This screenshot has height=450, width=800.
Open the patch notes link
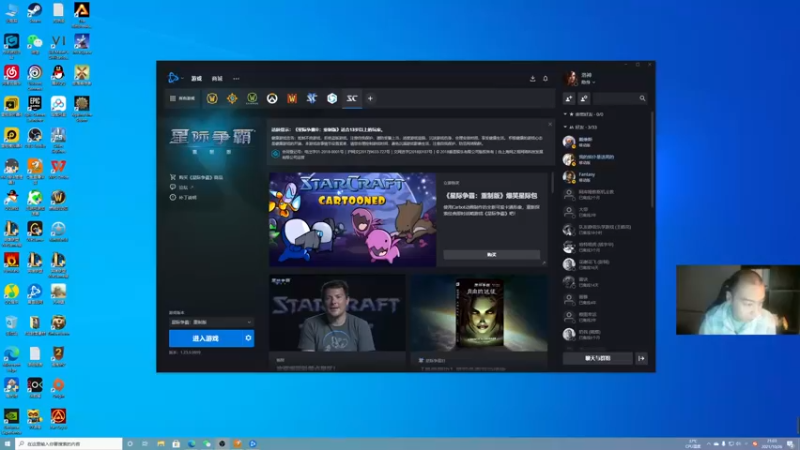(183, 197)
